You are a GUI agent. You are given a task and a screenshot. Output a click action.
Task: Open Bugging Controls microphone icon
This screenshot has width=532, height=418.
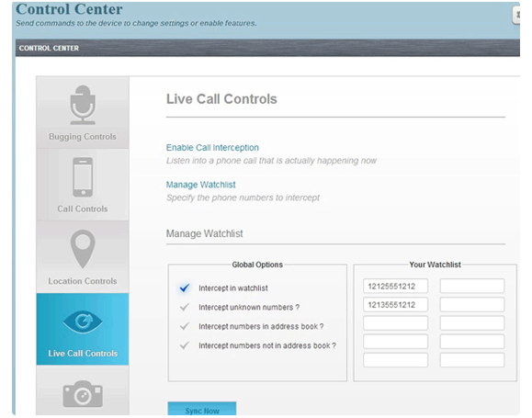(x=83, y=105)
